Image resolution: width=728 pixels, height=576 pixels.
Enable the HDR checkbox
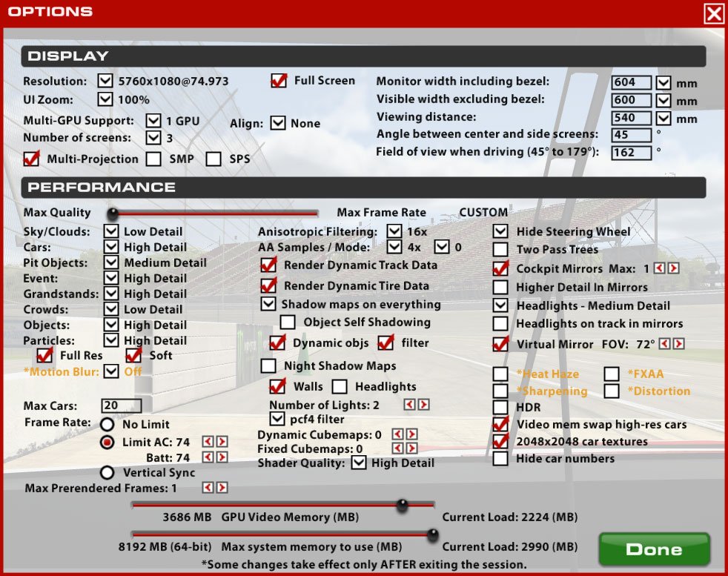(x=501, y=407)
